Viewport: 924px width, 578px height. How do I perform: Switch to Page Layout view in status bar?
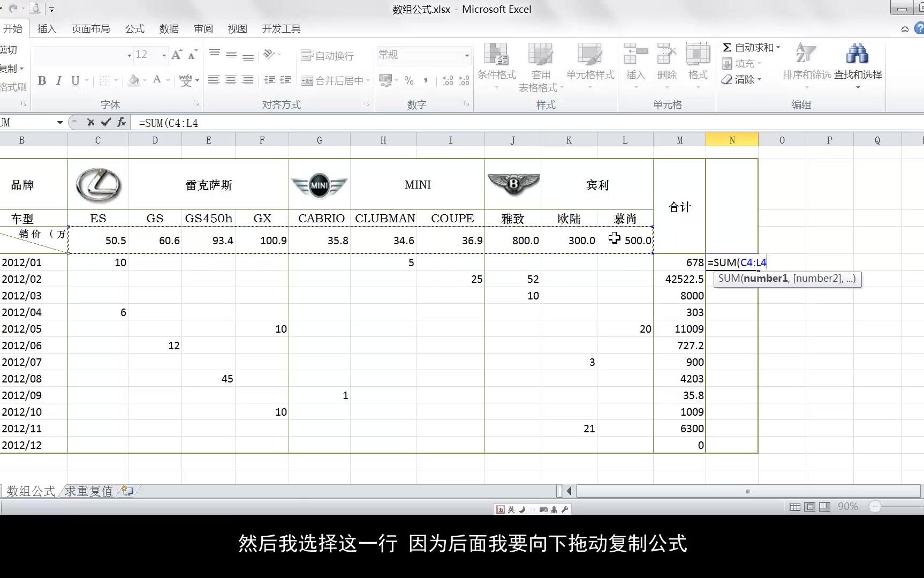(810, 507)
